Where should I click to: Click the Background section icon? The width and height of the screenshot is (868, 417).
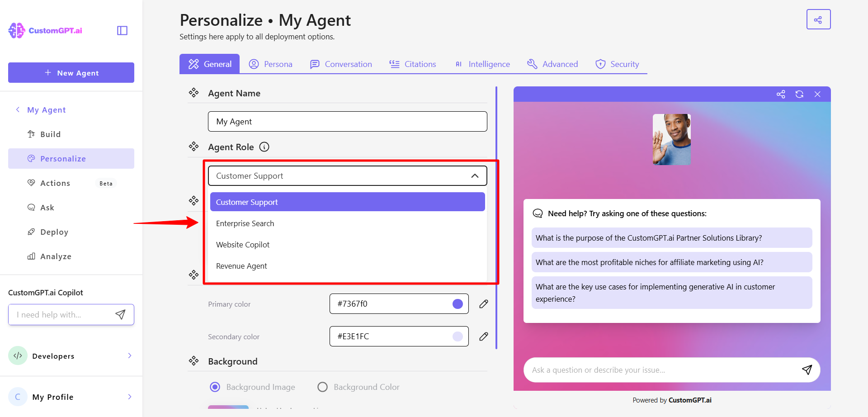(x=194, y=361)
